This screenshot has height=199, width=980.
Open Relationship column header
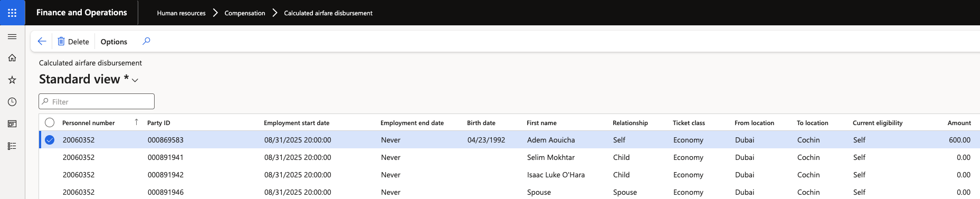(x=630, y=123)
